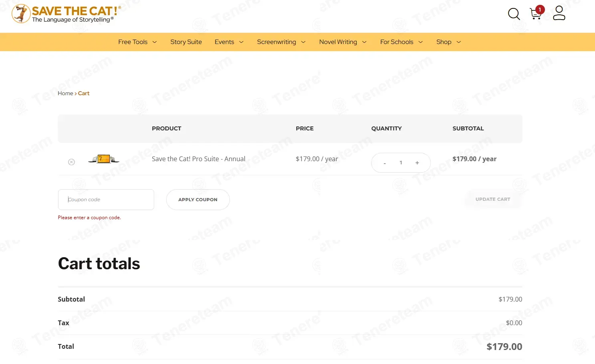This screenshot has width=595, height=364.
Task: Expand the Free Tools menu chevron
Action: [x=155, y=42]
